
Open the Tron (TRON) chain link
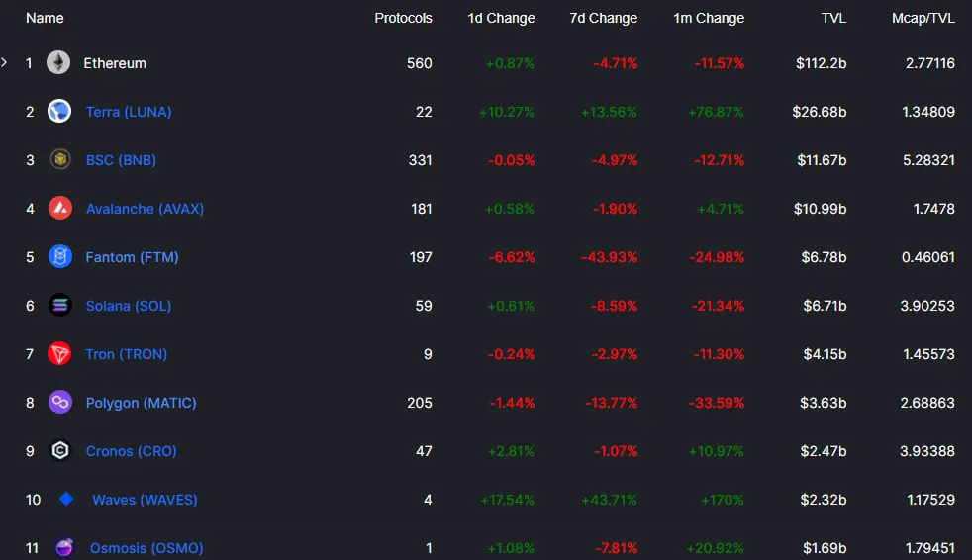tap(127, 354)
